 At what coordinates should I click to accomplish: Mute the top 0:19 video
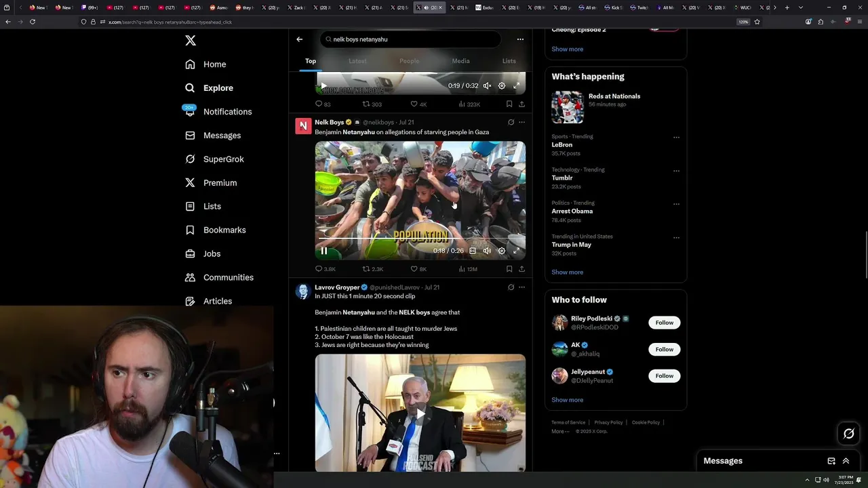pos(487,86)
